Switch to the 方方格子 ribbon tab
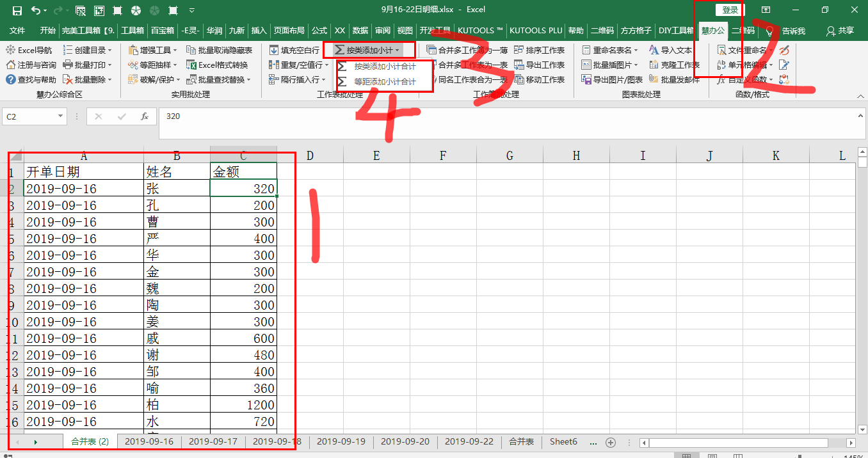The width and height of the screenshot is (868, 458). point(636,30)
